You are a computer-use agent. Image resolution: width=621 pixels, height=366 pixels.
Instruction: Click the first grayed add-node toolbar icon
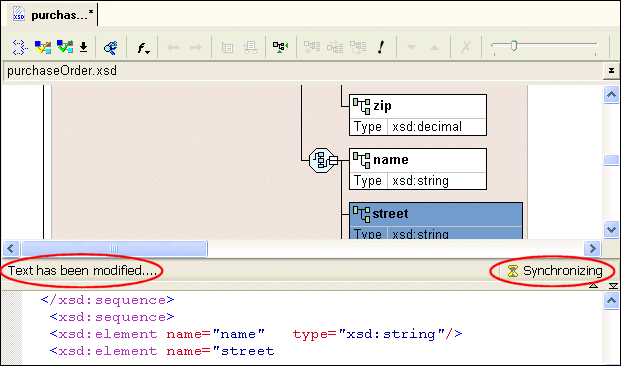pos(312,47)
